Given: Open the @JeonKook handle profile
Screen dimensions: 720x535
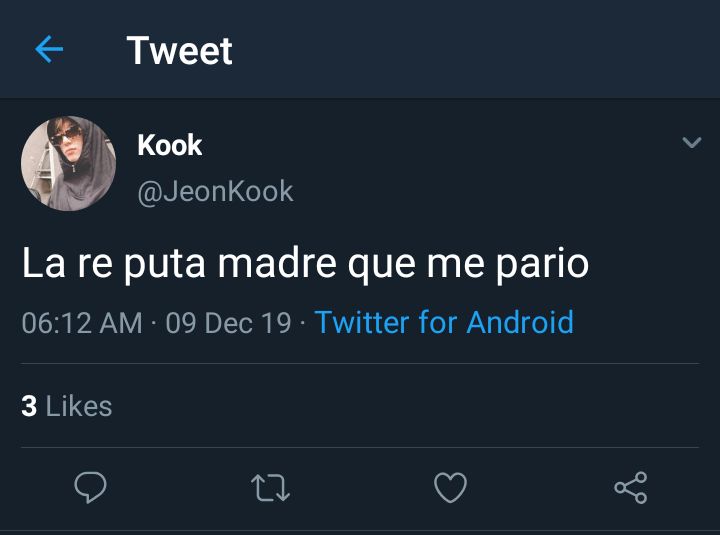Looking at the screenshot, I should pos(215,191).
